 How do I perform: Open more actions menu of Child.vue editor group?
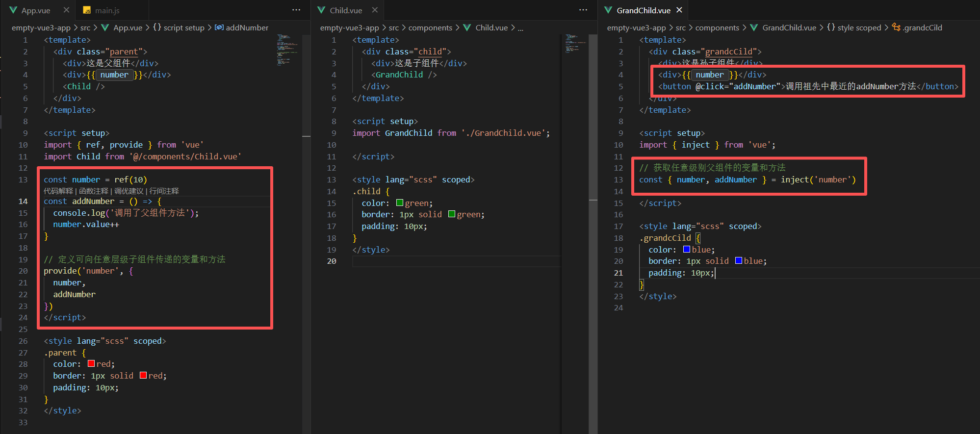point(583,10)
